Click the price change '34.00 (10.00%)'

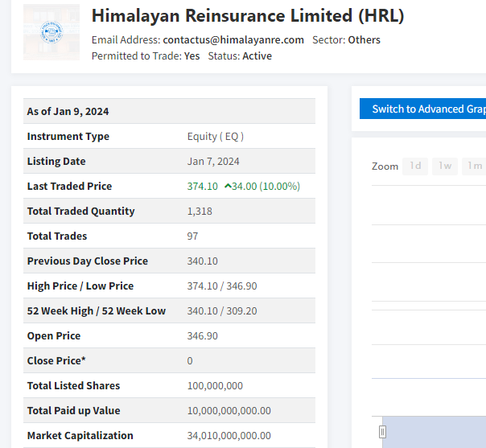pyautogui.click(x=266, y=187)
